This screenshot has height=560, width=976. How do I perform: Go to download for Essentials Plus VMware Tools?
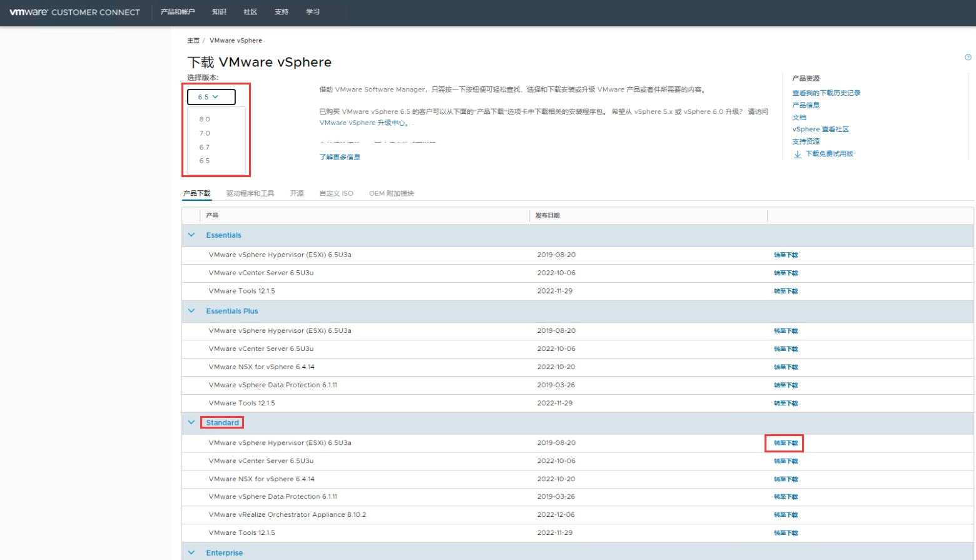point(786,404)
